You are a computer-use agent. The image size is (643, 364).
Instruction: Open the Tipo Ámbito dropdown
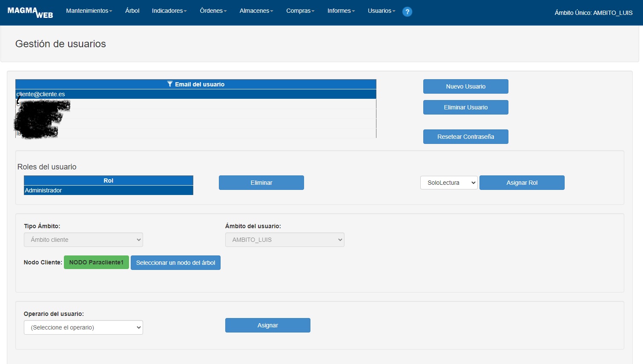pos(83,240)
